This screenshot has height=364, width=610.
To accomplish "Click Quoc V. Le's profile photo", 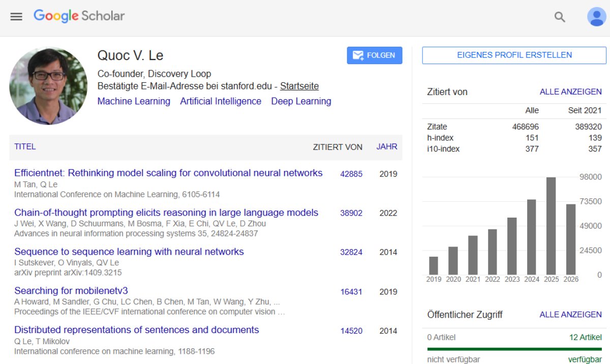I will pyautogui.click(x=48, y=86).
